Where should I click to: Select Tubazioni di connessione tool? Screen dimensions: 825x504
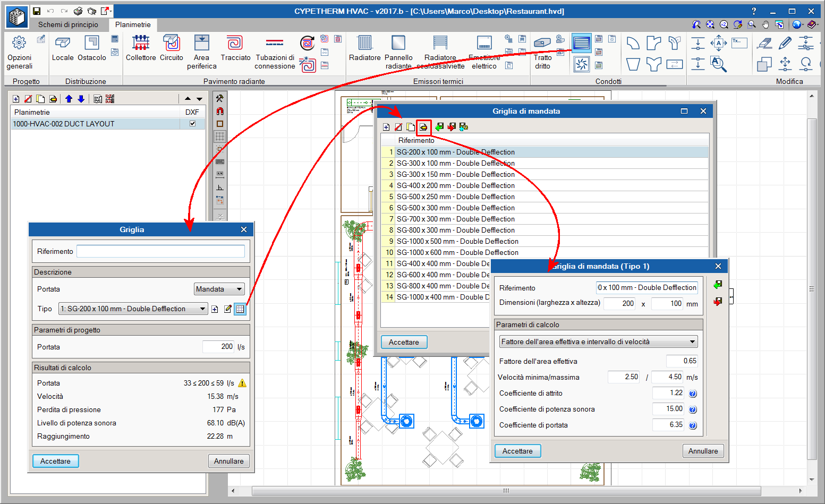point(275,53)
